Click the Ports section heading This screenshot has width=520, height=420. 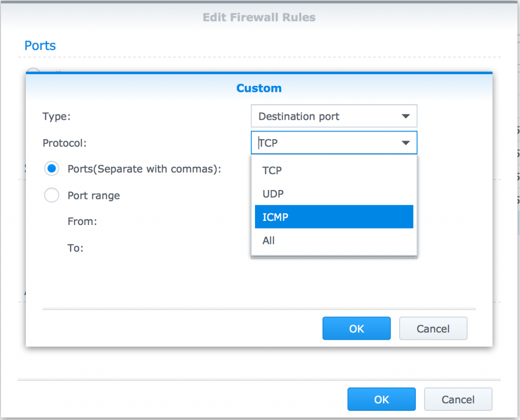click(40, 46)
